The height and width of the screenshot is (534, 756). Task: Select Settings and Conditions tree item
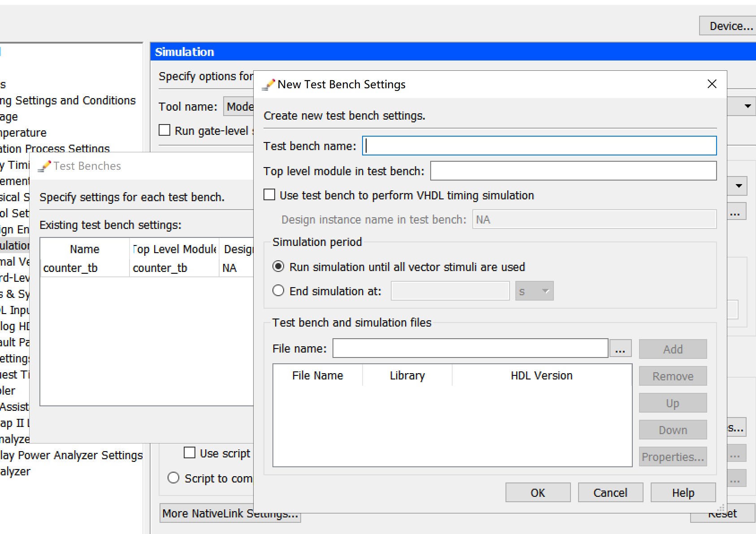(68, 100)
